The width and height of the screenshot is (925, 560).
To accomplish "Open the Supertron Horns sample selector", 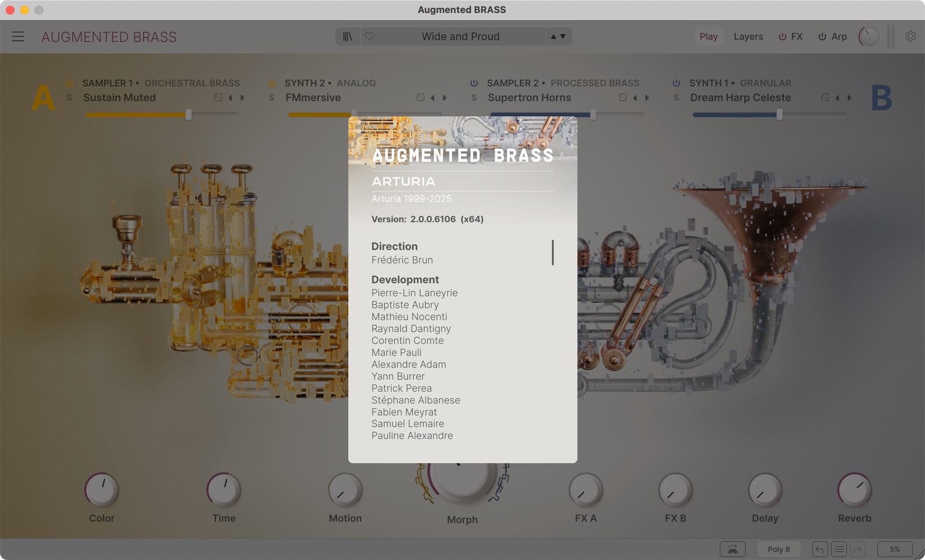I will click(x=529, y=98).
